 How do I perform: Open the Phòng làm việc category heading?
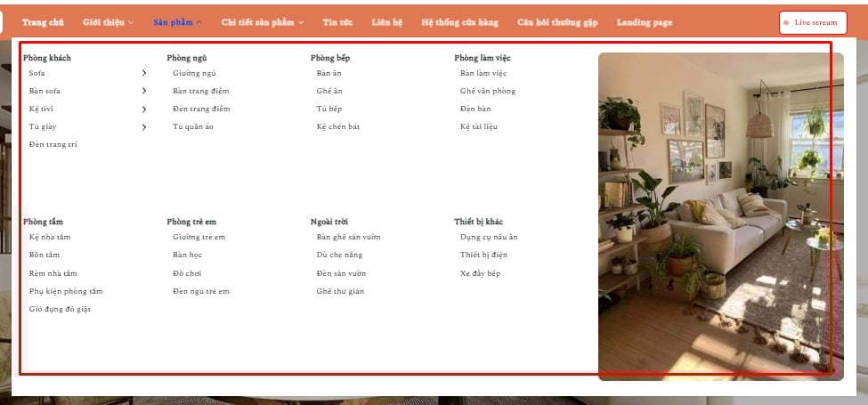[483, 58]
